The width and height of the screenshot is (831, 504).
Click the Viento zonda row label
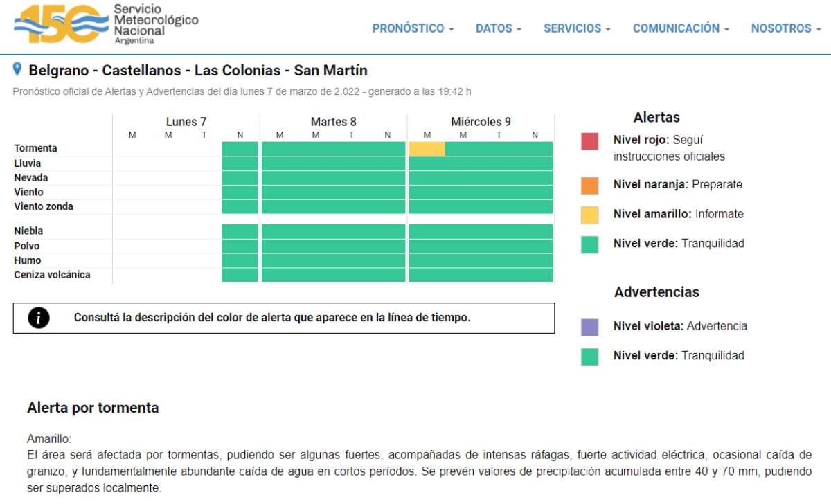[43, 206]
